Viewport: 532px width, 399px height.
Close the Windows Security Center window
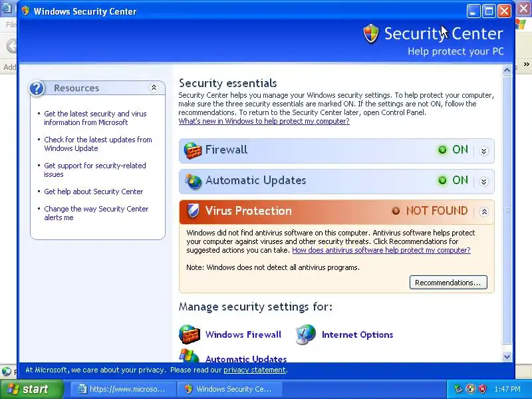click(504, 11)
